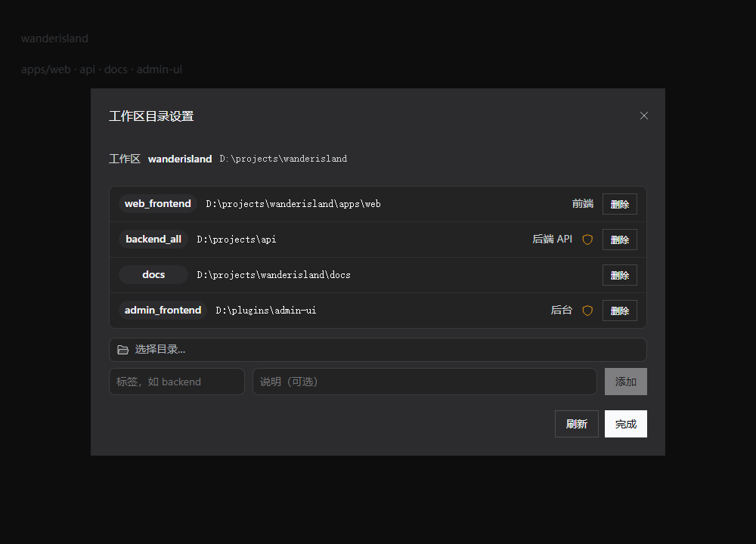Click workspace name wanderisland in dialog header
The height and width of the screenshot is (544, 756).
[x=180, y=159]
